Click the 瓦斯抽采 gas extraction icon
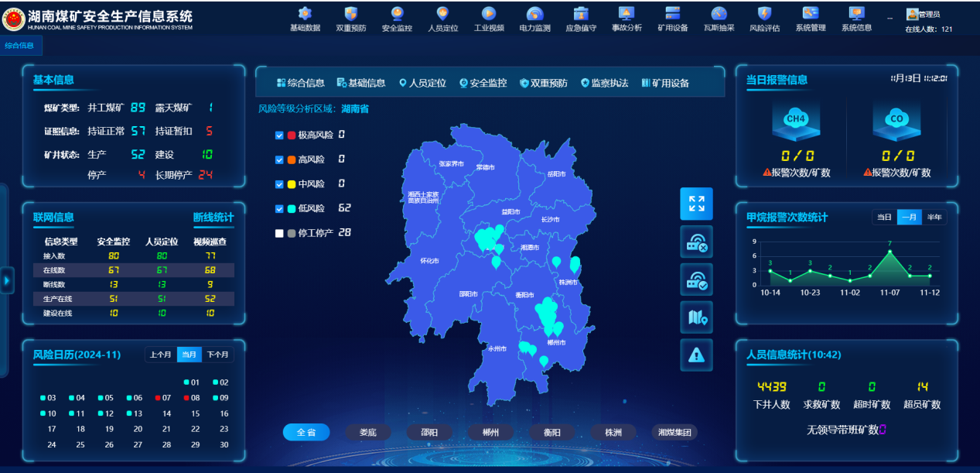The height and width of the screenshot is (473, 980). click(x=719, y=19)
